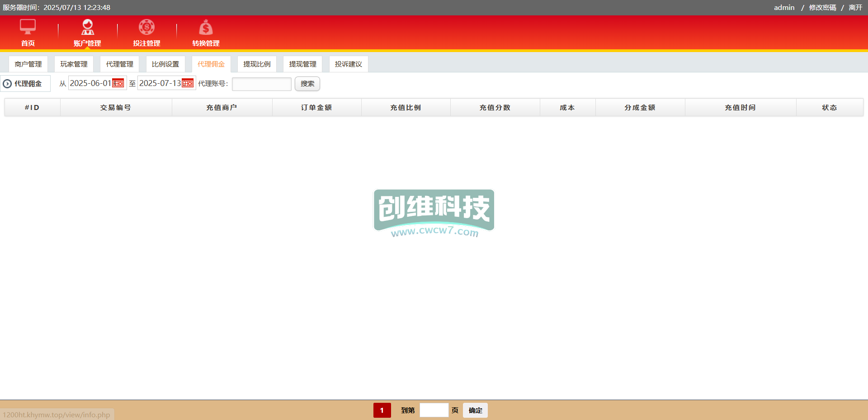Open 转换管理 money bag icon
This screenshot has width=868, height=420.
pyautogui.click(x=206, y=27)
